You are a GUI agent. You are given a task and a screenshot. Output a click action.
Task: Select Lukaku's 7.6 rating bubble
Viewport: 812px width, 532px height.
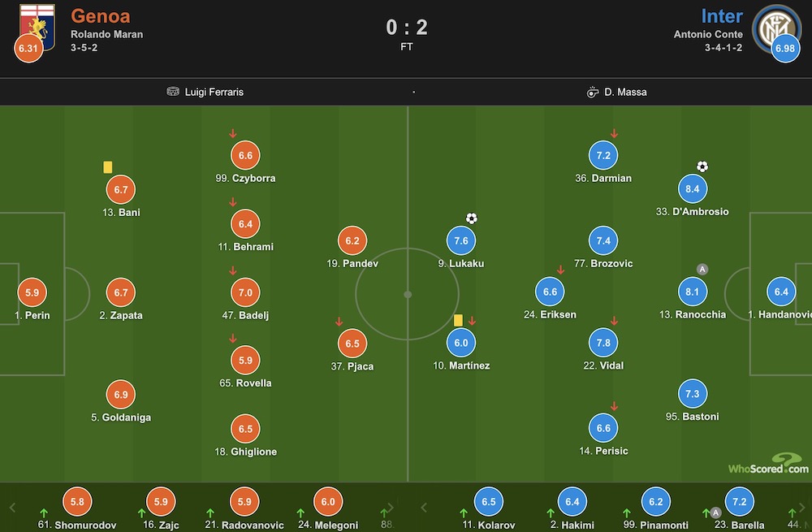461,240
